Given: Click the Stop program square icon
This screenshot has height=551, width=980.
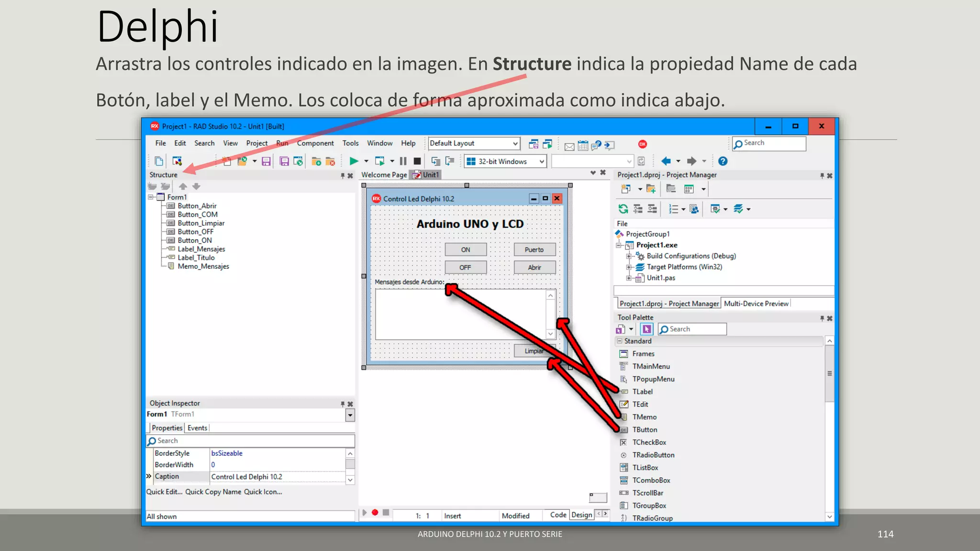Looking at the screenshot, I should point(417,161).
